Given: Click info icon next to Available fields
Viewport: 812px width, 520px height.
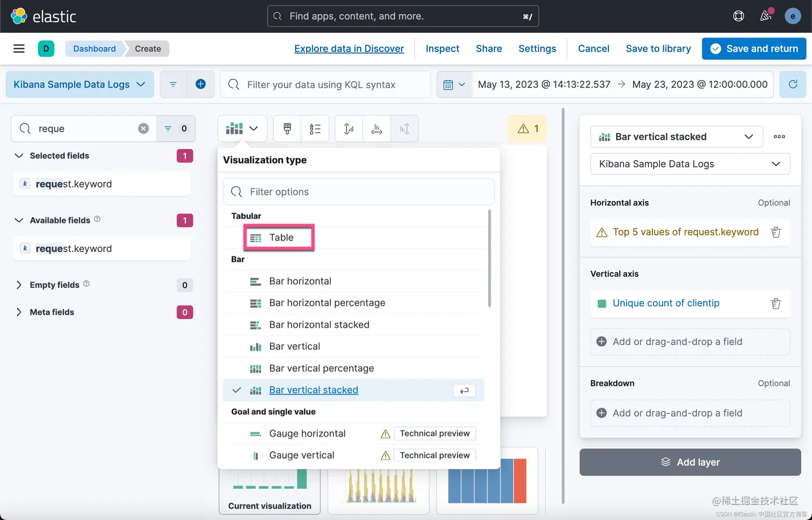Looking at the screenshot, I should (97, 219).
